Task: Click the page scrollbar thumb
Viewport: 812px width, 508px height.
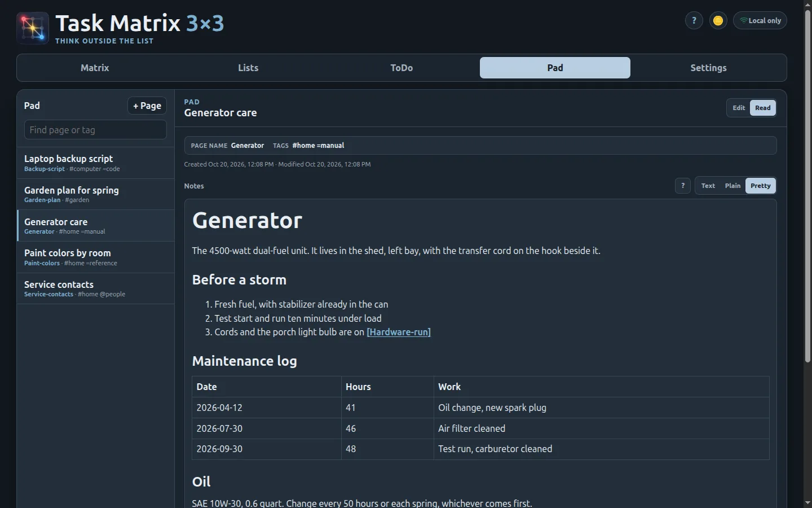Action: click(807, 186)
